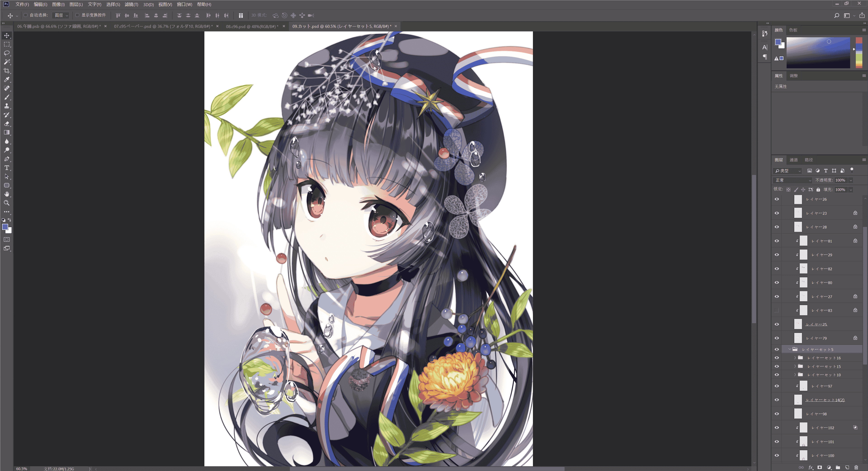
Task: Select the Lasso tool
Action: (x=7, y=53)
